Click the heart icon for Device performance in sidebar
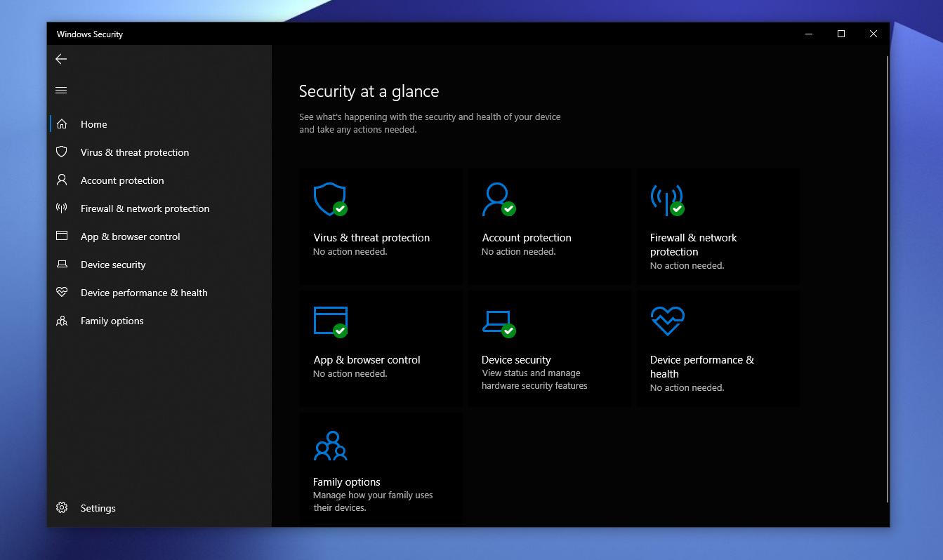This screenshot has height=560, width=943. click(x=62, y=293)
